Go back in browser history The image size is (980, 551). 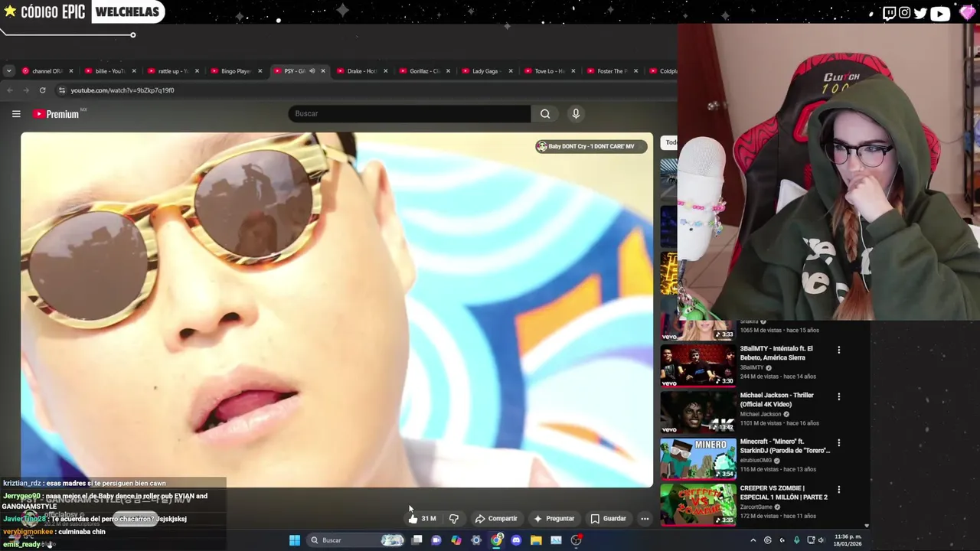[x=9, y=90]
